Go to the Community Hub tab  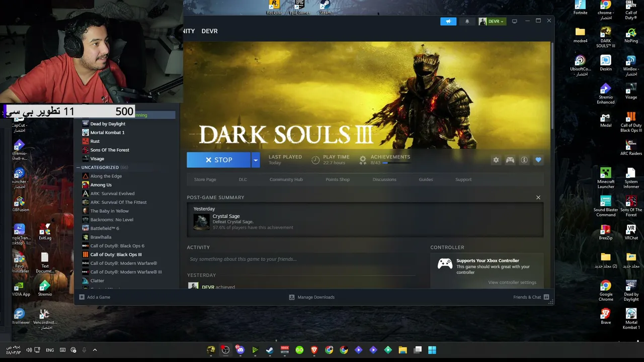coord(286,179)
